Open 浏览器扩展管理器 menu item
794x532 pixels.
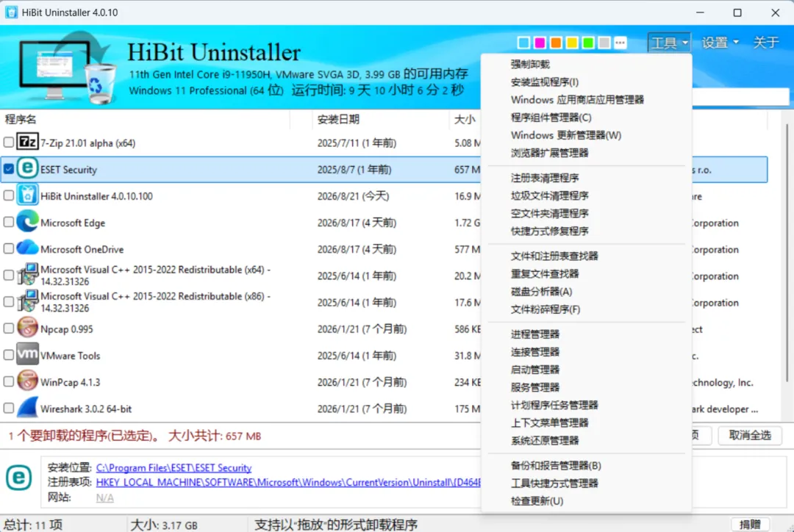549,153
